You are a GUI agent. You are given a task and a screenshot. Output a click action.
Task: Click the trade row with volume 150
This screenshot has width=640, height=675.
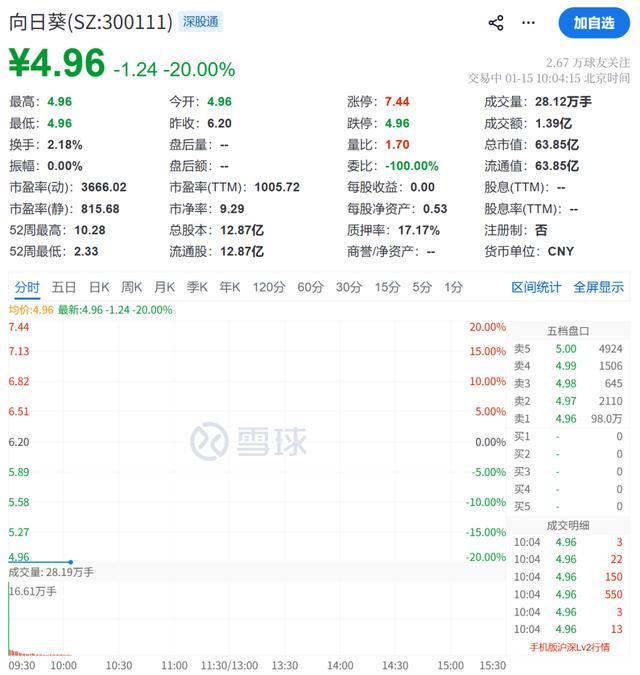pos(568,577)
